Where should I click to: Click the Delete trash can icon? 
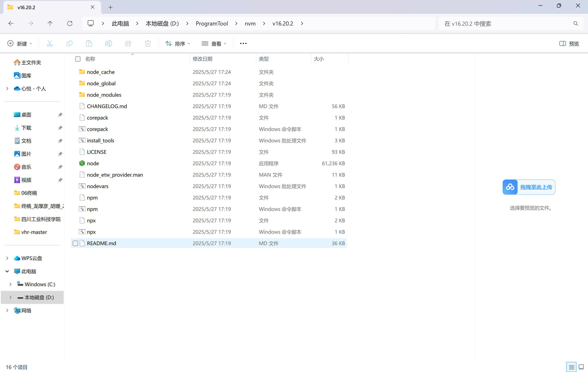[148, 43]
